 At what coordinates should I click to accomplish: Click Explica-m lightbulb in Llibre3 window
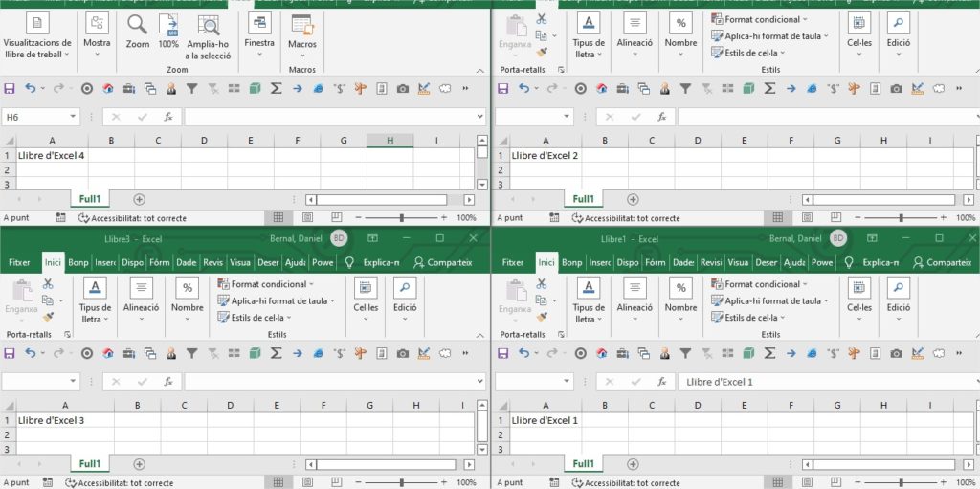[349, 262]
